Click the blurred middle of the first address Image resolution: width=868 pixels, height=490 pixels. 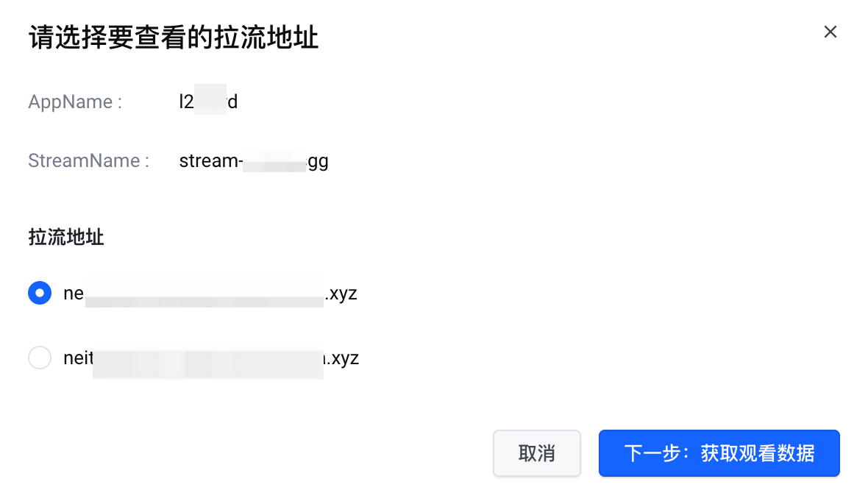[204, 294]
